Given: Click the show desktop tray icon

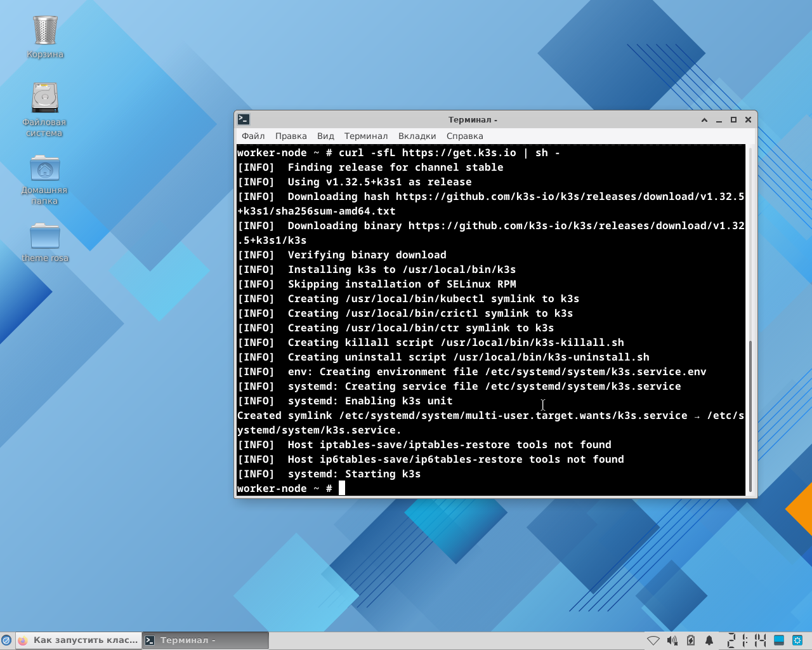Looking at the screenshot, I should pos(779,640).
